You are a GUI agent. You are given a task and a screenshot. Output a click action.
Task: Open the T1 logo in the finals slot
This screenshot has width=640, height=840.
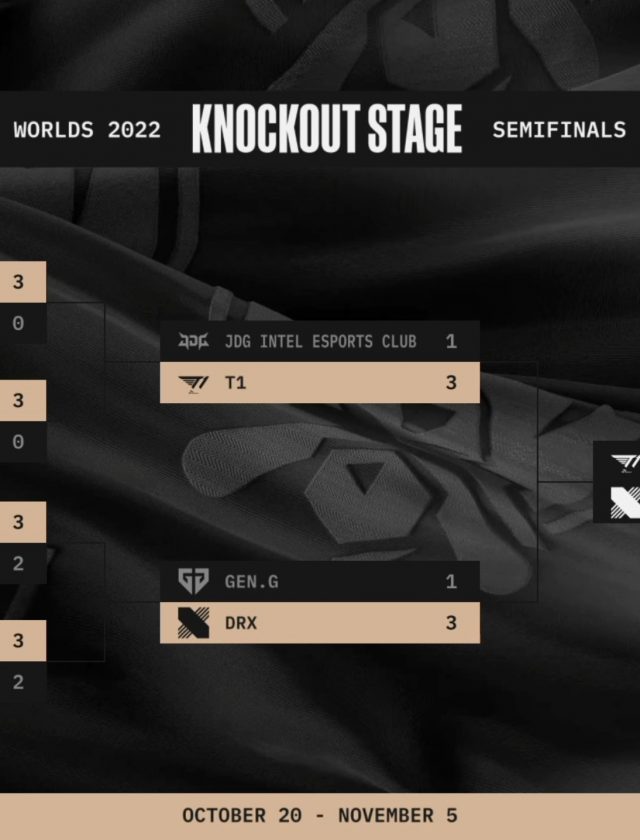[625, 462]
